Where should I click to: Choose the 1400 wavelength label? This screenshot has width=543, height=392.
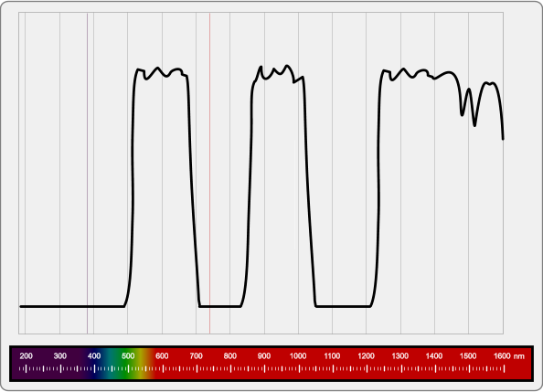pyautogui.click(x=434, y=356)
